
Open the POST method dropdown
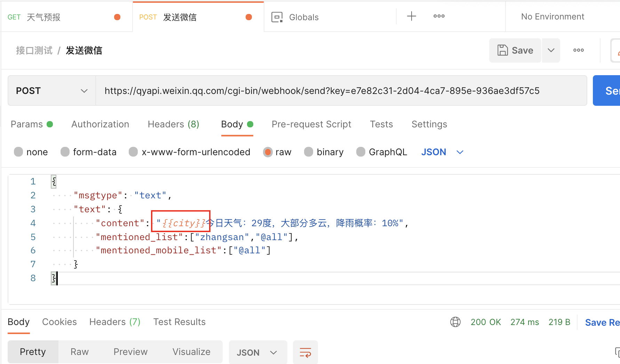coord(52,91)
